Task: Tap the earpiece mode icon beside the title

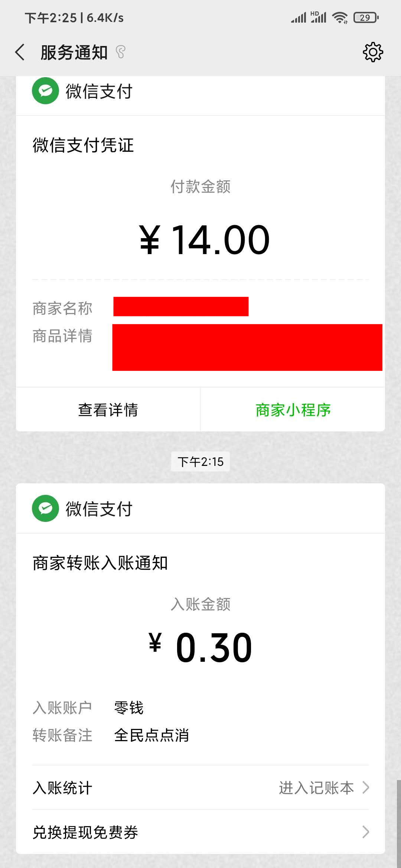Action: coord(121,52)
